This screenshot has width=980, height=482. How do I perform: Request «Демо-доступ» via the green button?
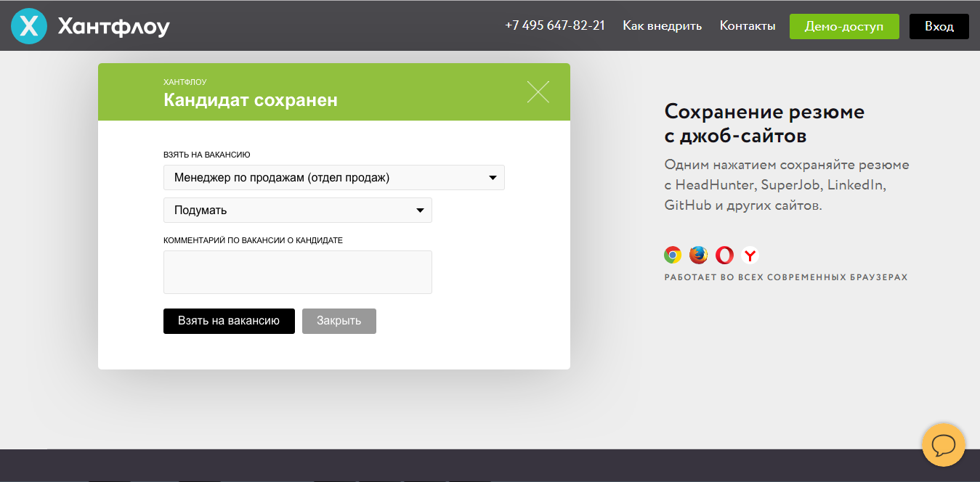pyautogui.click(x=844, y=25)
